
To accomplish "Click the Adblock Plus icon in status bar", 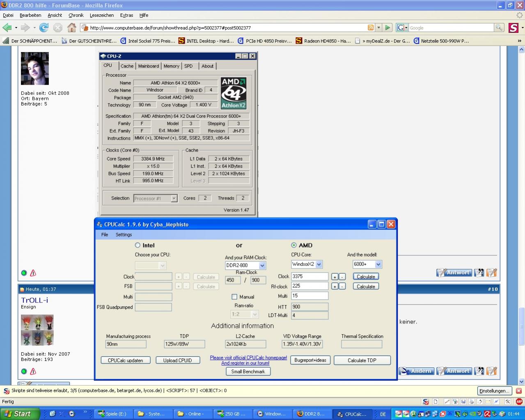I will pos(519,402).
